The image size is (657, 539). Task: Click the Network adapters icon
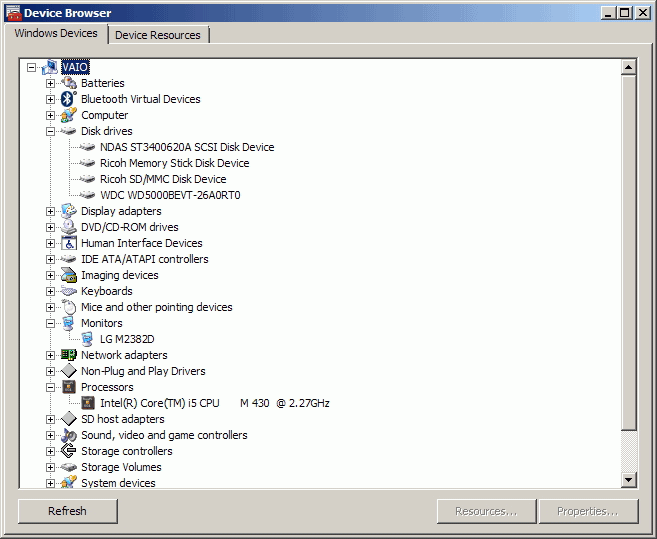click(69, 355)
